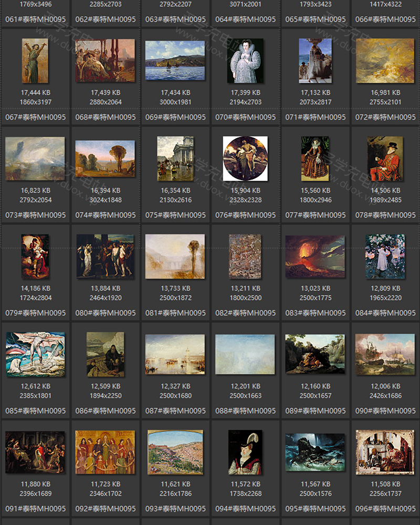
Task: Open the yellow swirling storm painting 072
Action: (385, 60)
